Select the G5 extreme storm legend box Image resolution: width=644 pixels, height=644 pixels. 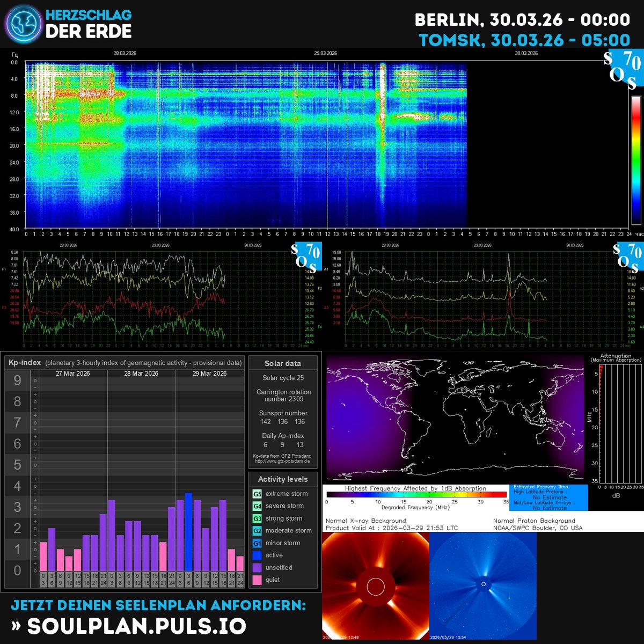tap(258, 494)
